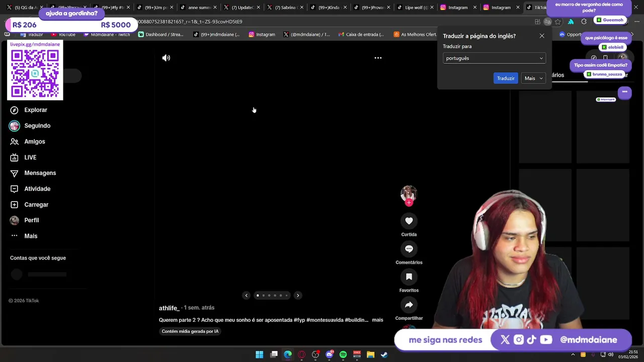Open the Instagram bookmark in bookmarks bar
644x362 pixels.
point(262,35)
